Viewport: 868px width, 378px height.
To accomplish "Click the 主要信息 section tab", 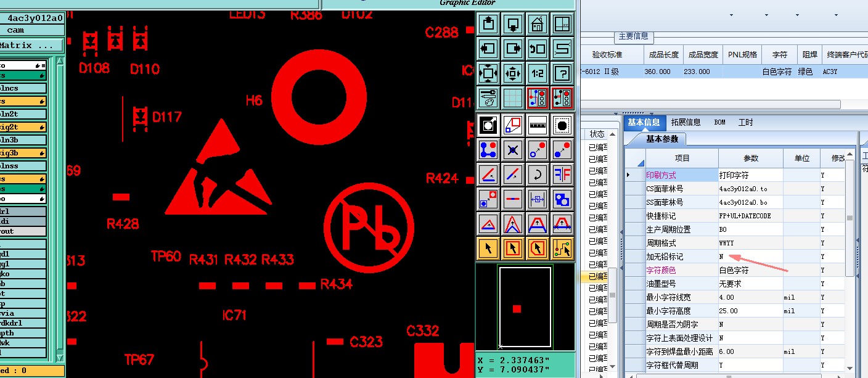I will [633, 36].
